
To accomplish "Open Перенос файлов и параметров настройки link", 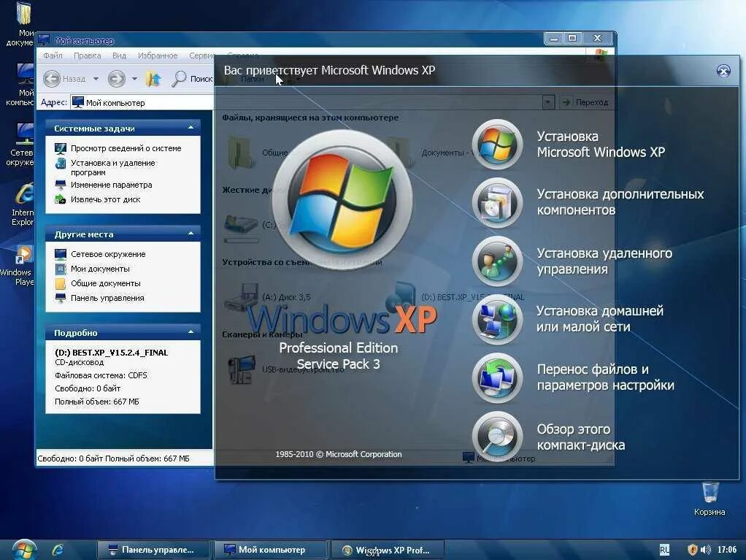I will pyautogui.click(x=606, y=377).
